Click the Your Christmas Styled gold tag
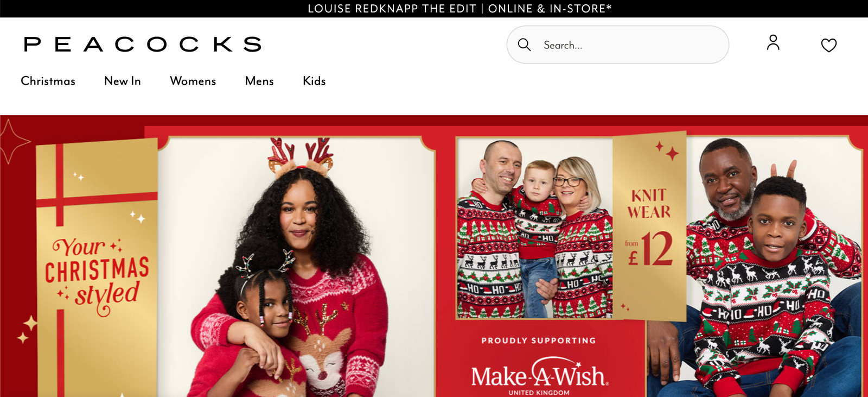The image size is (868, 397). tap(97, 267)
